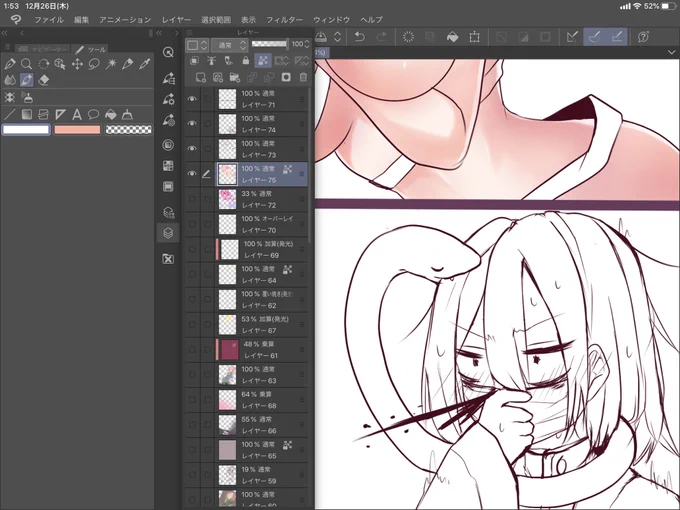This screenshot has height=510, width=680.
Task: Select the white main color swatch
Action: (26, 129)
